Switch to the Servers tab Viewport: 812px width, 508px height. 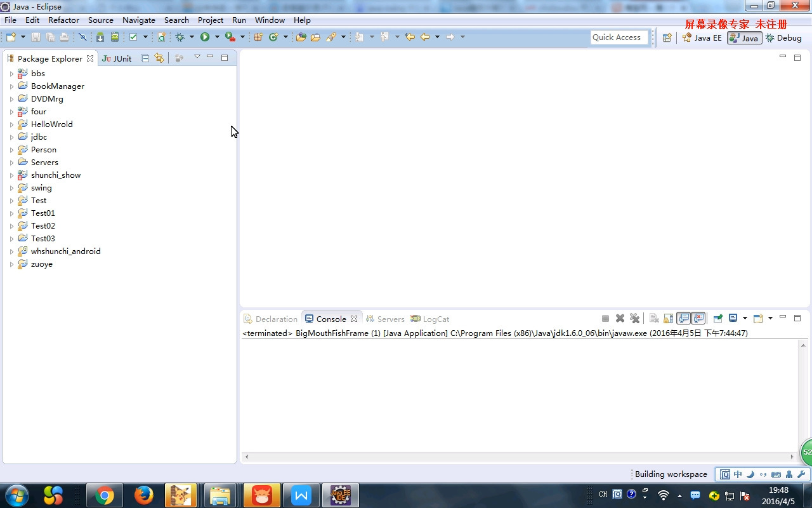tap(385, 319)
